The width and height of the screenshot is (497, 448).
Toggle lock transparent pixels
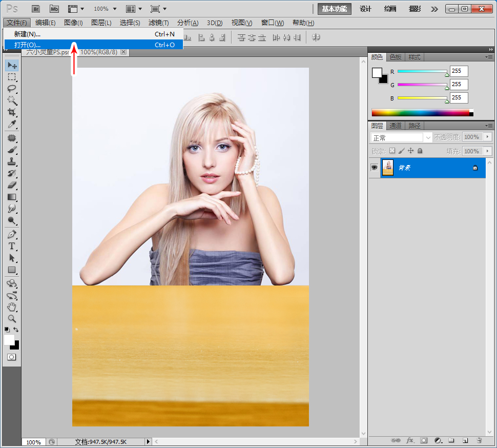[x=392, y=151]
